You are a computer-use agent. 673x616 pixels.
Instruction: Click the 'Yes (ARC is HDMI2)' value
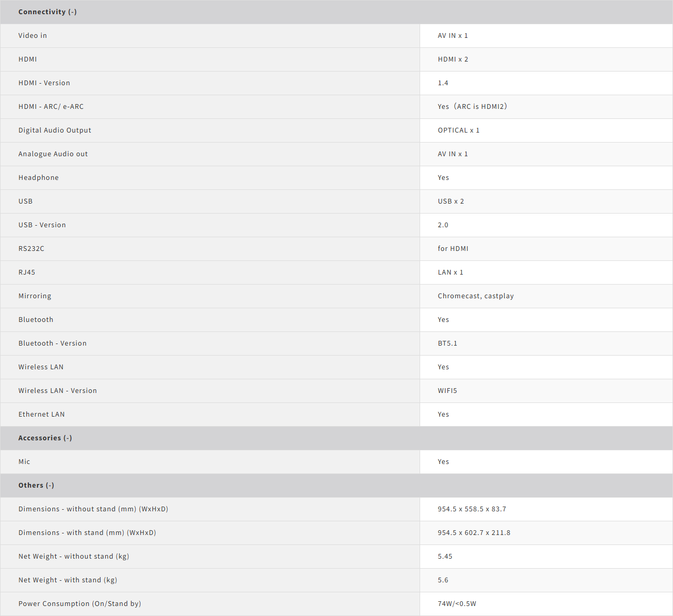point(472,107)
